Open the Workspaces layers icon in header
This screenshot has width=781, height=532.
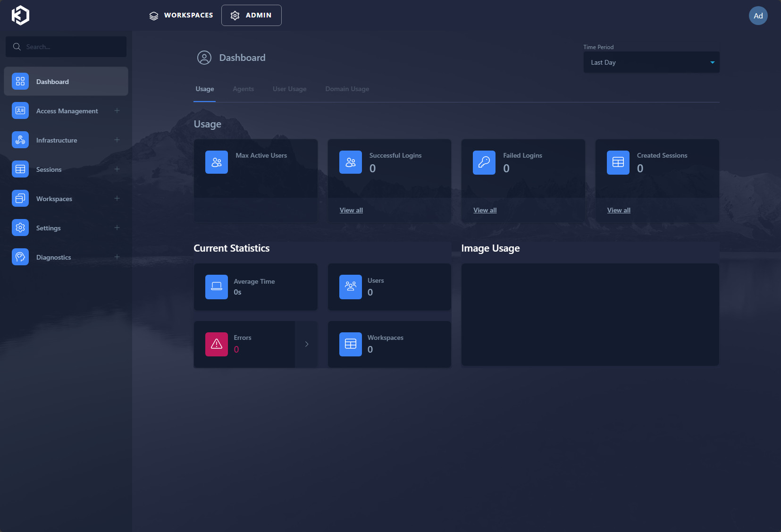pos(154,16)
